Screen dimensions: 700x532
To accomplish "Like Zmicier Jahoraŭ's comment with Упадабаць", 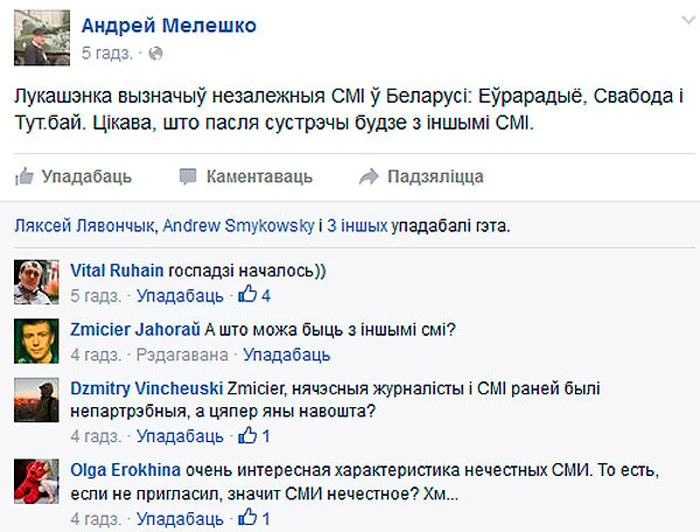I will click(287, 355).
